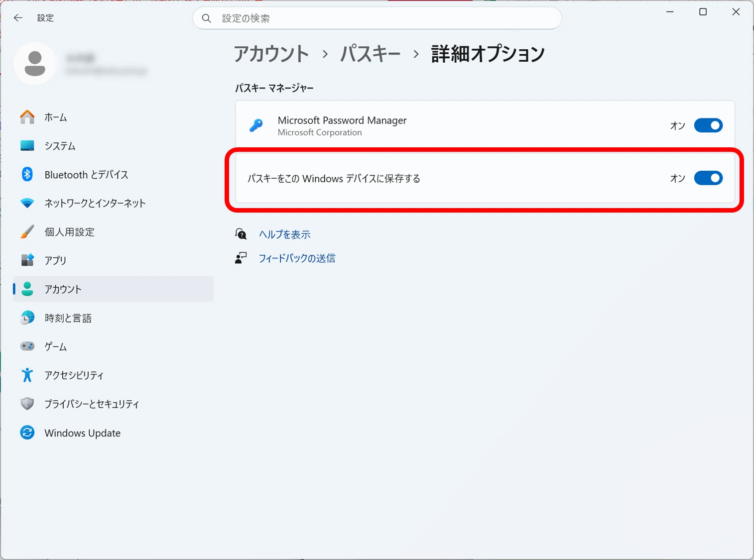
Task: Go back using the arrow button
Action: 18,18
